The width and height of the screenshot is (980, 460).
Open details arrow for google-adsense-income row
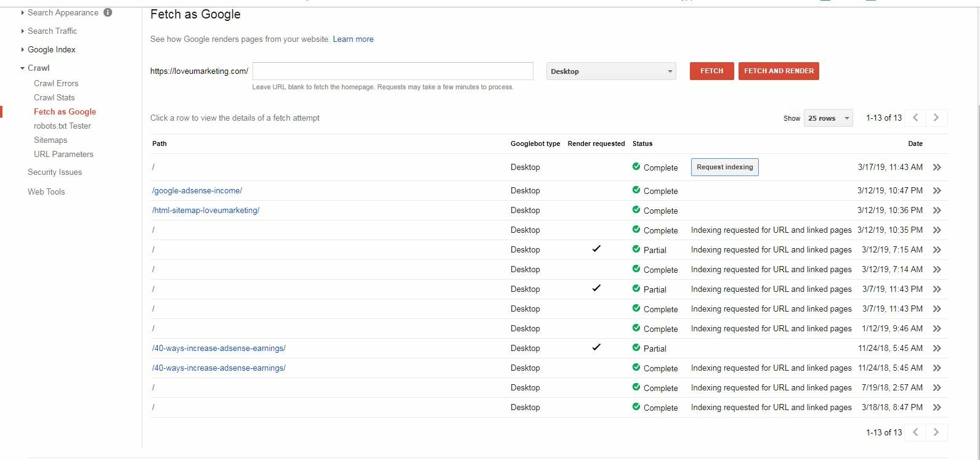click(937, 191)
